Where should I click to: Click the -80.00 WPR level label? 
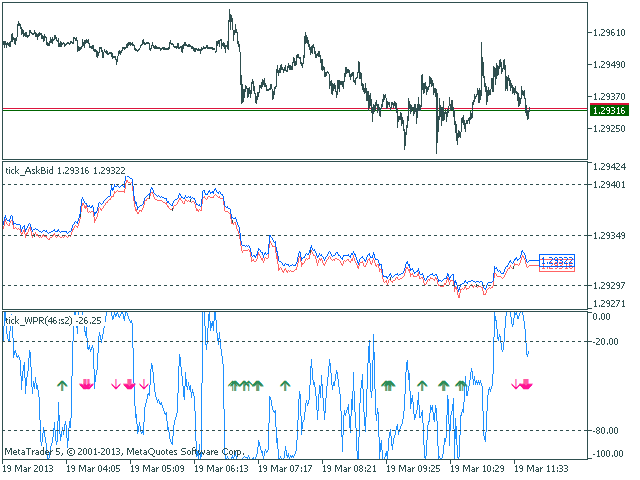[x=605, y=431]
